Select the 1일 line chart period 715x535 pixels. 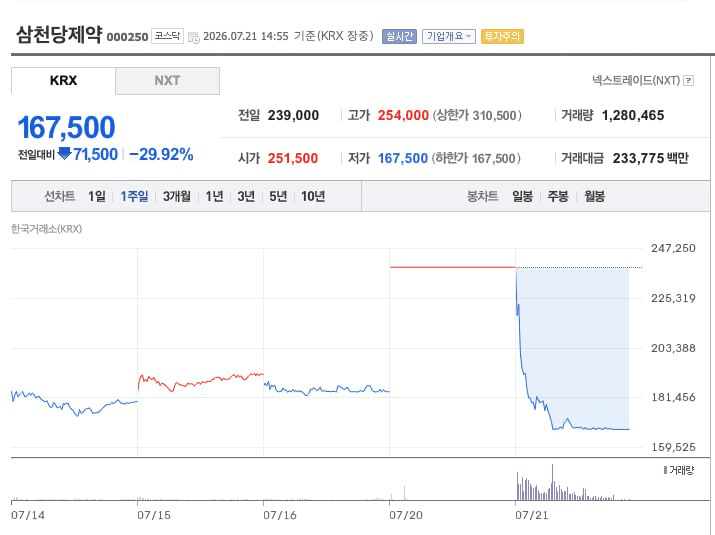(97, 196)
